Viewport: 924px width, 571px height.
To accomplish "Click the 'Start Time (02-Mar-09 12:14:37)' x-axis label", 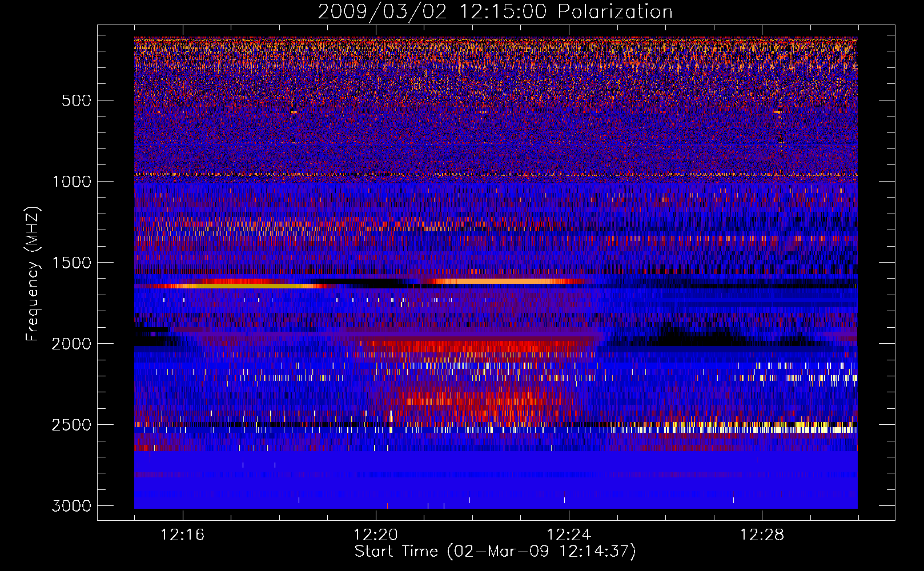I will pos(495,552).
